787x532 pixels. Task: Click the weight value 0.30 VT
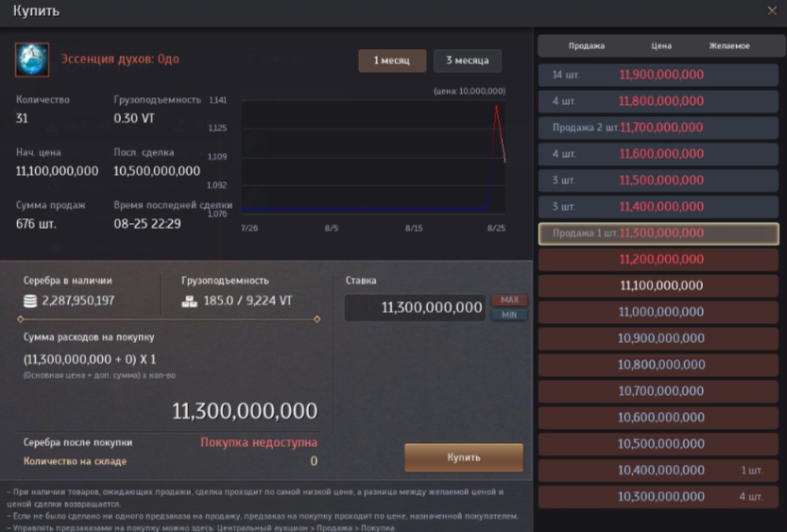(134, 118)
